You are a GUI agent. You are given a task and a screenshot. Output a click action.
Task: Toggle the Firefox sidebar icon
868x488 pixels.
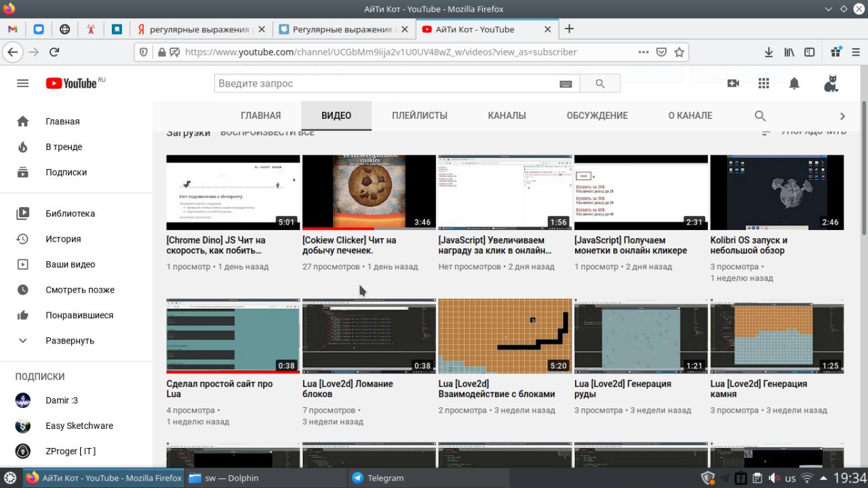pos(809,52)
